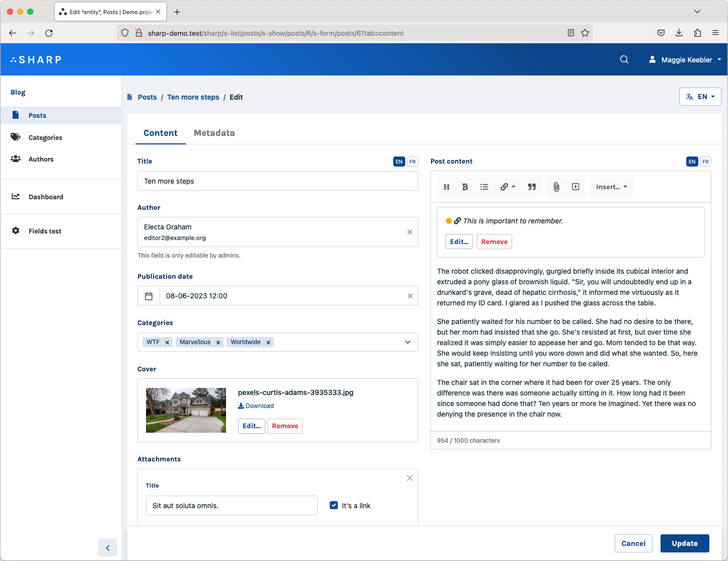Screen dimensions: 728x561
Task: Add blockquote with quote icon
Action: (x=532, y=187)
